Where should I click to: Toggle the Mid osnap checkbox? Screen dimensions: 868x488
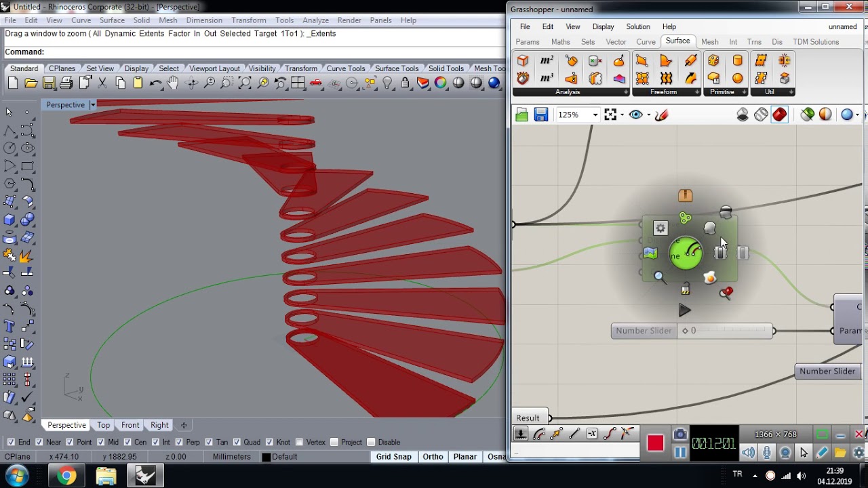[x=100, y=442]
